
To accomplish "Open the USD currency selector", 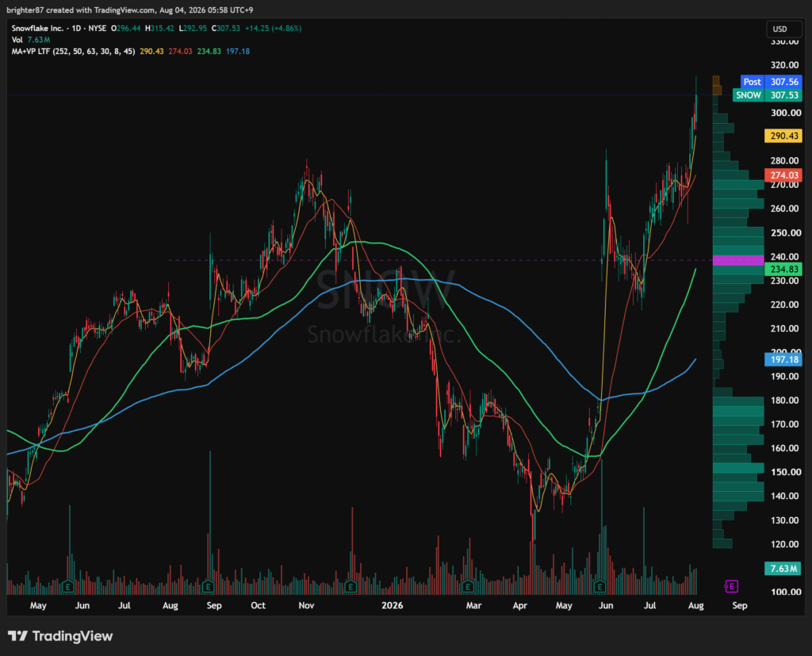I will [783, 29].
